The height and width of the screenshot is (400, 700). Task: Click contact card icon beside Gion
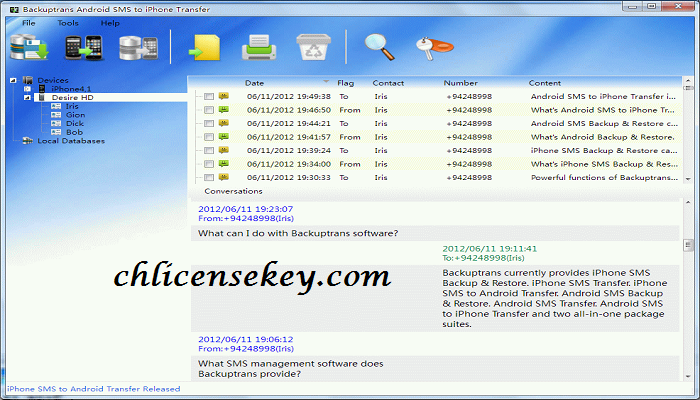[x=56, y=115]
